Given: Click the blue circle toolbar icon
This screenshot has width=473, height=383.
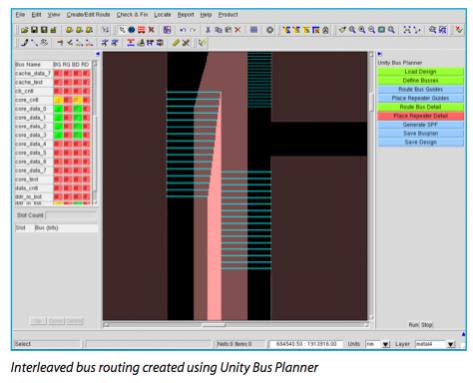Looking at the screenshot, I should point(132,30).
